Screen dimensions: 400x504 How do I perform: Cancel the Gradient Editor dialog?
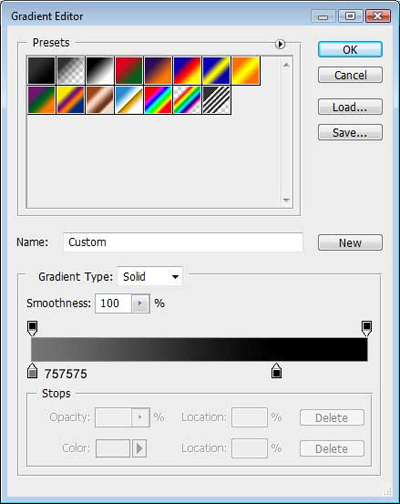point(350,75)
